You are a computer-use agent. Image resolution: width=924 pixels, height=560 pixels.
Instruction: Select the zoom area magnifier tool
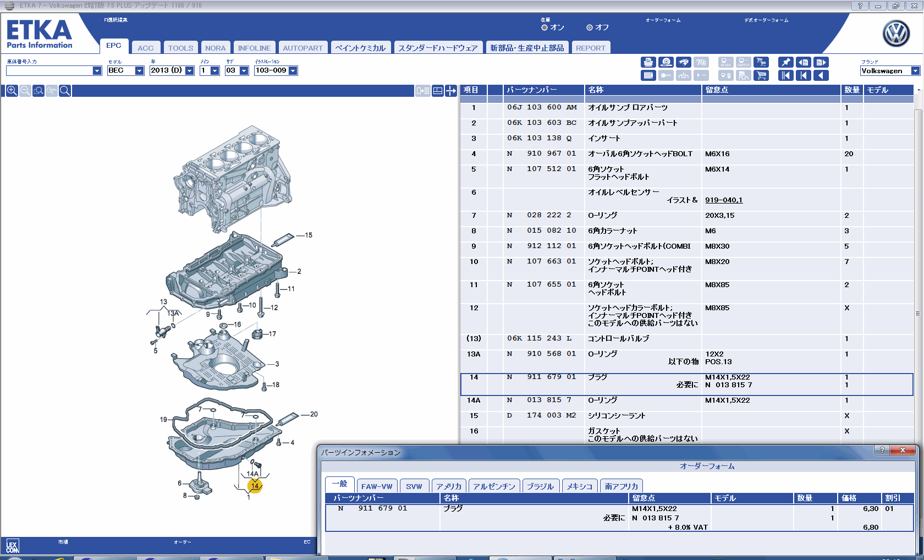[38, 91]
